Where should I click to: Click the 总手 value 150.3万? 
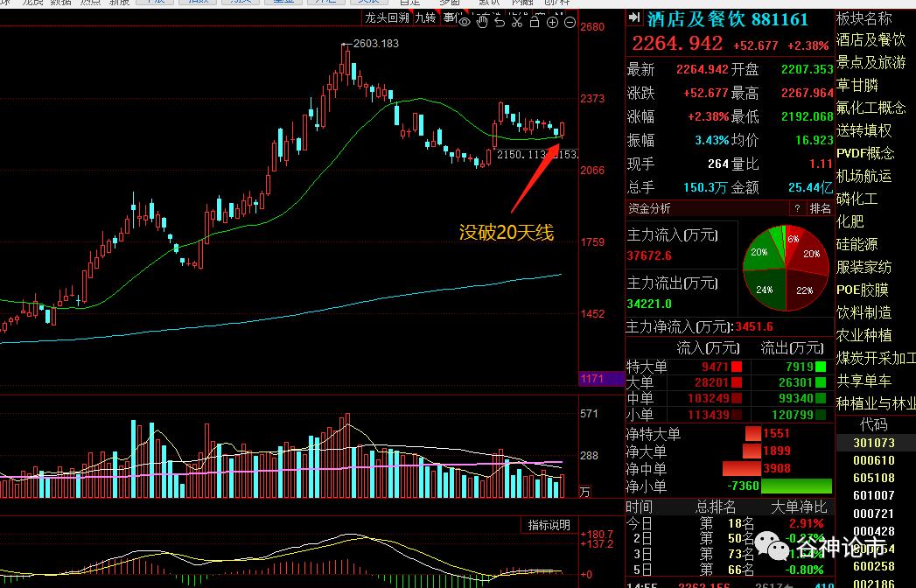[705, 187]
